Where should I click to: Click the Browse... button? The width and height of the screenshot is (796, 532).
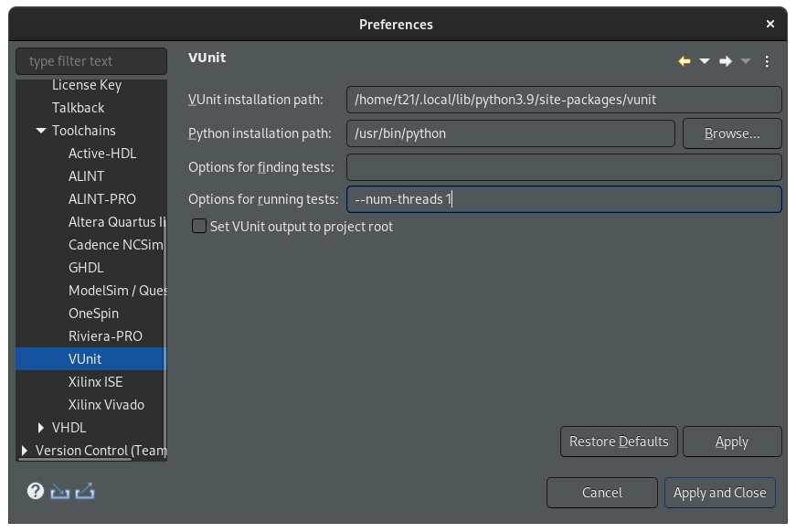732,133
